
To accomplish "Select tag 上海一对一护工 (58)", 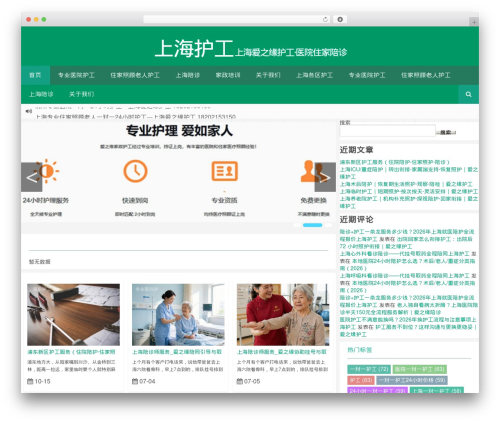I will click(436, 390).
